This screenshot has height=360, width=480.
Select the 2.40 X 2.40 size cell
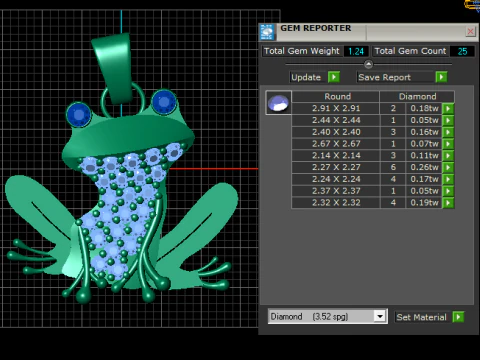click(x=336, y=132)
